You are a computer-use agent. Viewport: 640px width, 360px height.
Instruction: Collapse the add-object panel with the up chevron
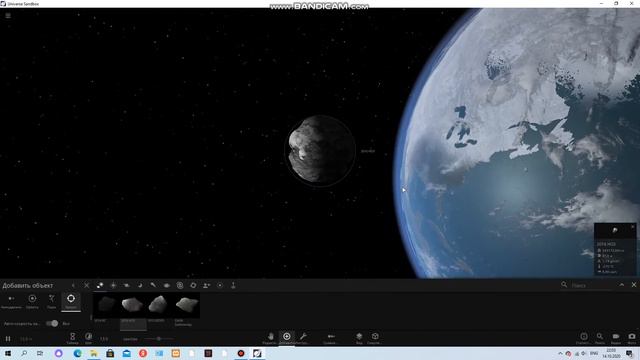click(622, 285)
